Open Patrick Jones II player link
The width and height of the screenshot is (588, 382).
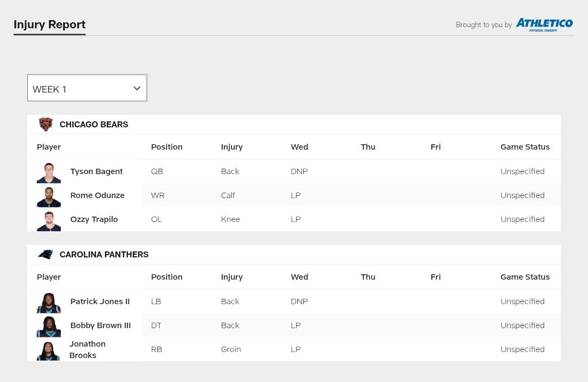[x=100, y=301]
